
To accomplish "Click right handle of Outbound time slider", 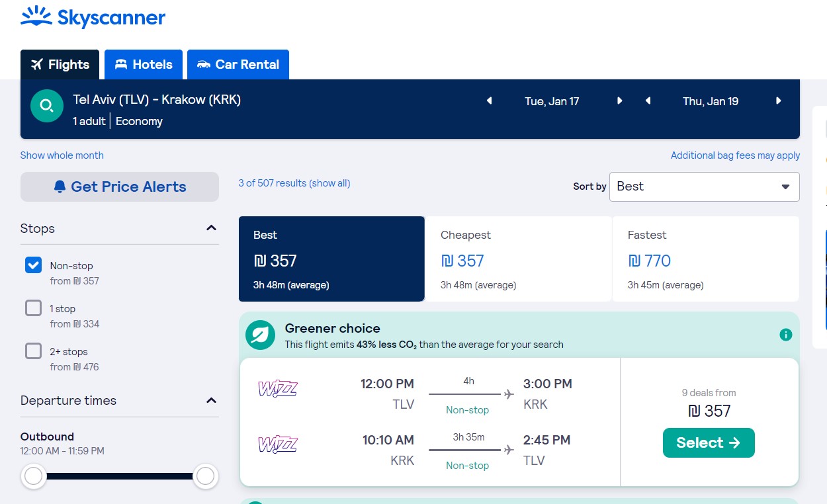I will click(x=206, y=476).
